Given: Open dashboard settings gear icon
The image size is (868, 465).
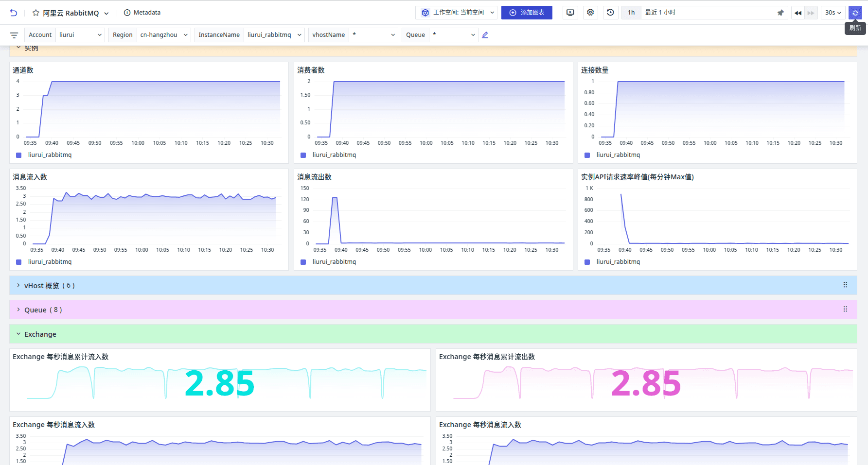Looking at the screenshot, I should click(590, 13).
